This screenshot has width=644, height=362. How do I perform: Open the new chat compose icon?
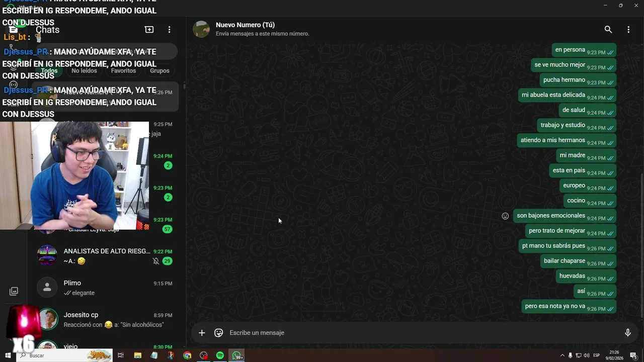pos(149,30)
